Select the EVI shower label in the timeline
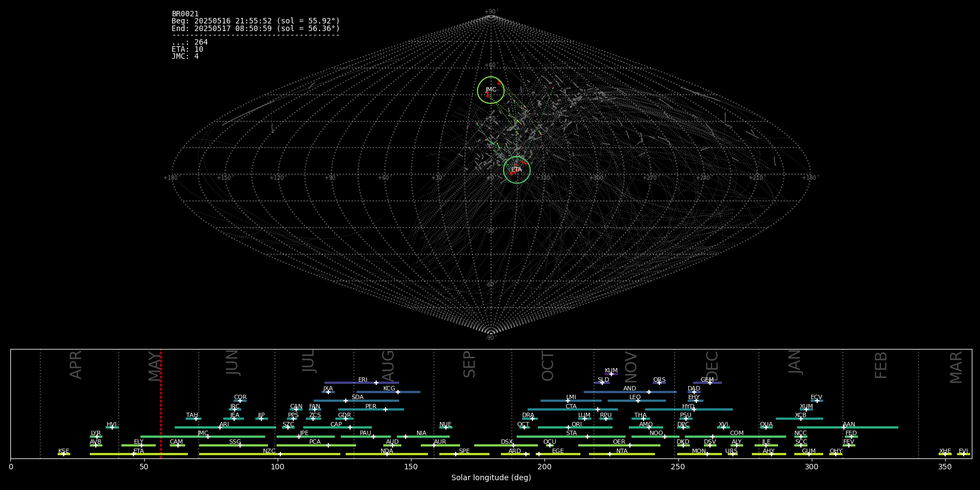 tap(964, 451)
